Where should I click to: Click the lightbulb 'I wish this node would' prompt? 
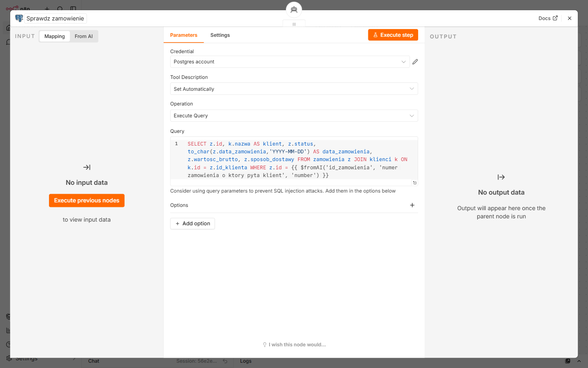tap(294, 345)
